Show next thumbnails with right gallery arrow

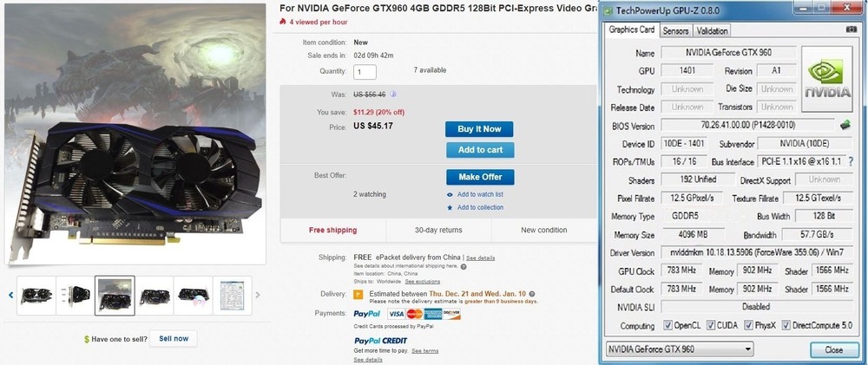pos(258,296)
